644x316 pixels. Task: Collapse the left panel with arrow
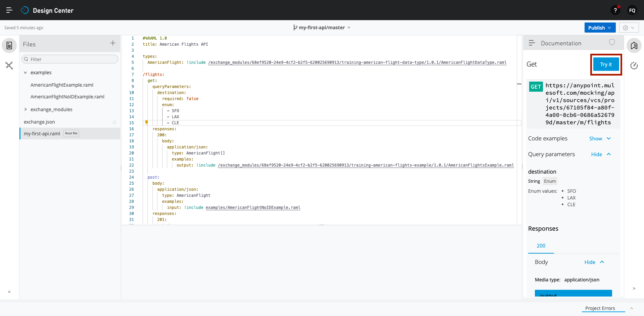9,292
